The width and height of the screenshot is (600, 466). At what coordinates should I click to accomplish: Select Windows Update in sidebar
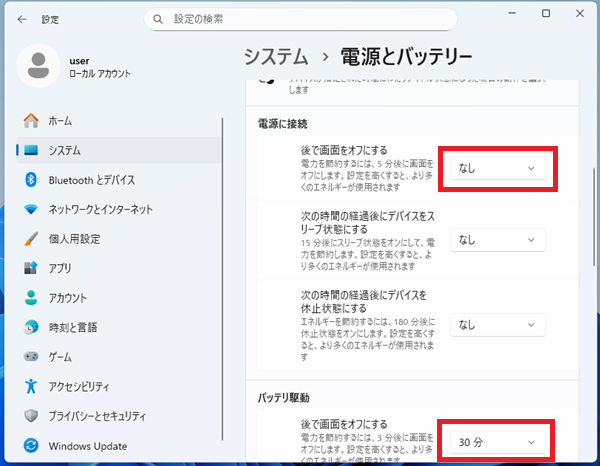coord(119,446)
